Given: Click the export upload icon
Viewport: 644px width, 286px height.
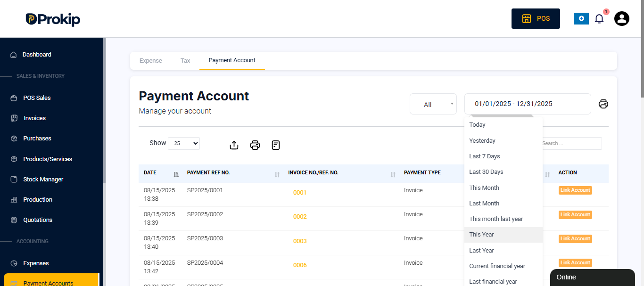Looking at the screenshot, I should [234, 145].
